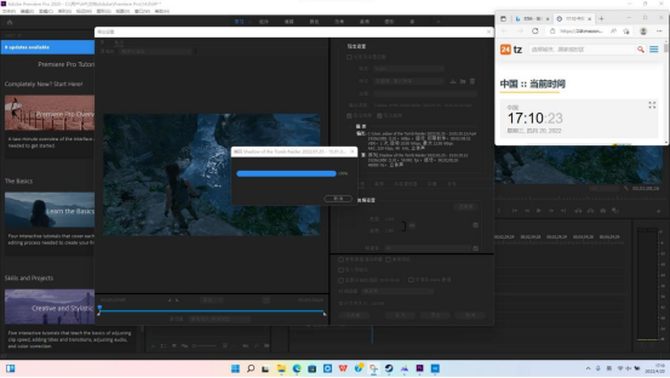670x378 pixels.
Task: Step forward one frame in Program monitor
Action: [x=551, y=211]
